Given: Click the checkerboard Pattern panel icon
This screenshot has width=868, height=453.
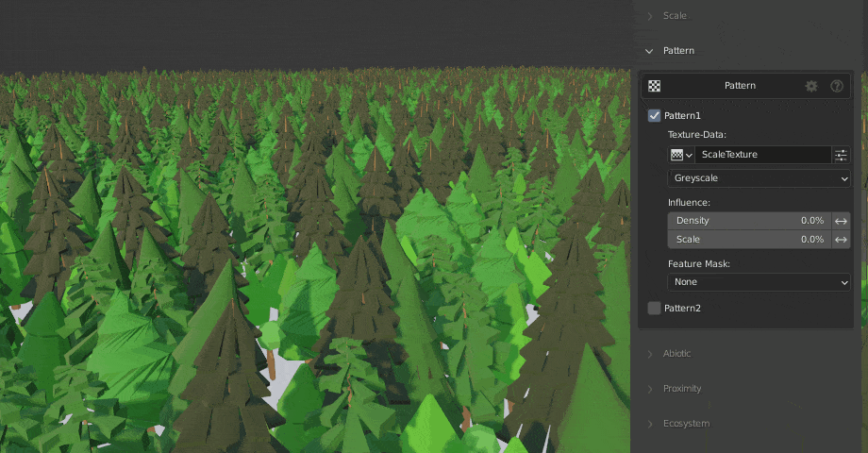Looking at the screenshot, I should (x=655, y=86).
